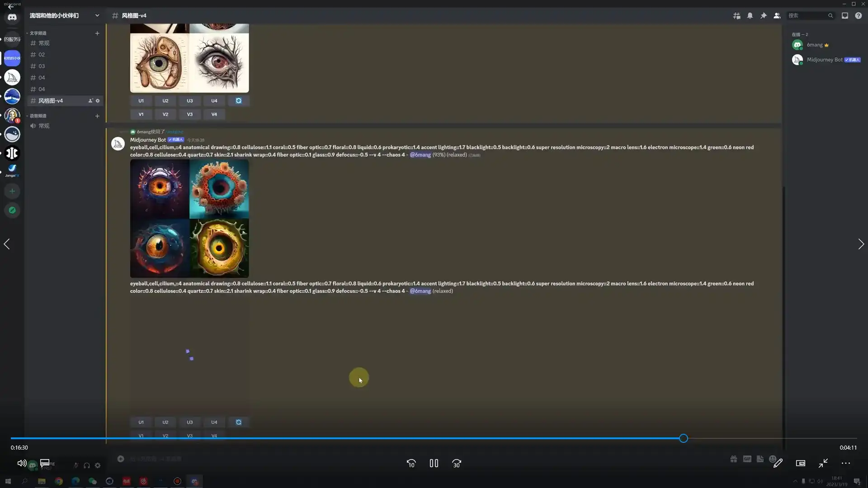Click the video progress slider handle
Viewport: 868px width, 488px height.
(684, 438)
